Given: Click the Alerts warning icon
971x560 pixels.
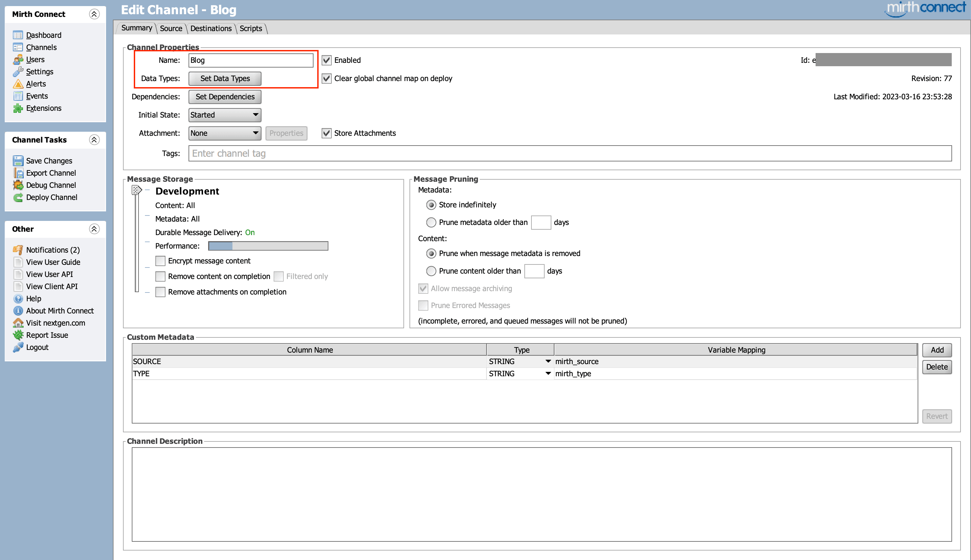Looking at the screenshot, I should tap(18, 84).
